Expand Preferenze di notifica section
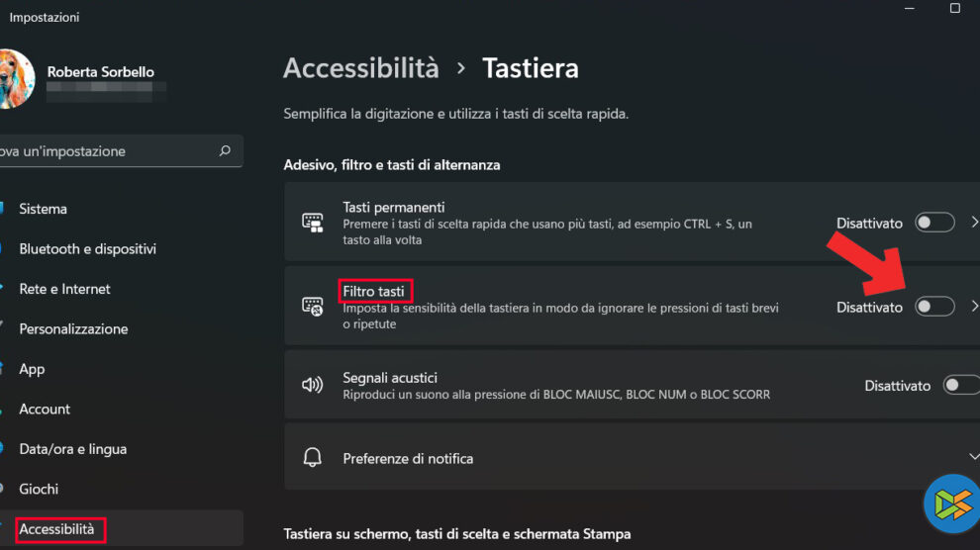980x550 pixels. coord(974,456)
